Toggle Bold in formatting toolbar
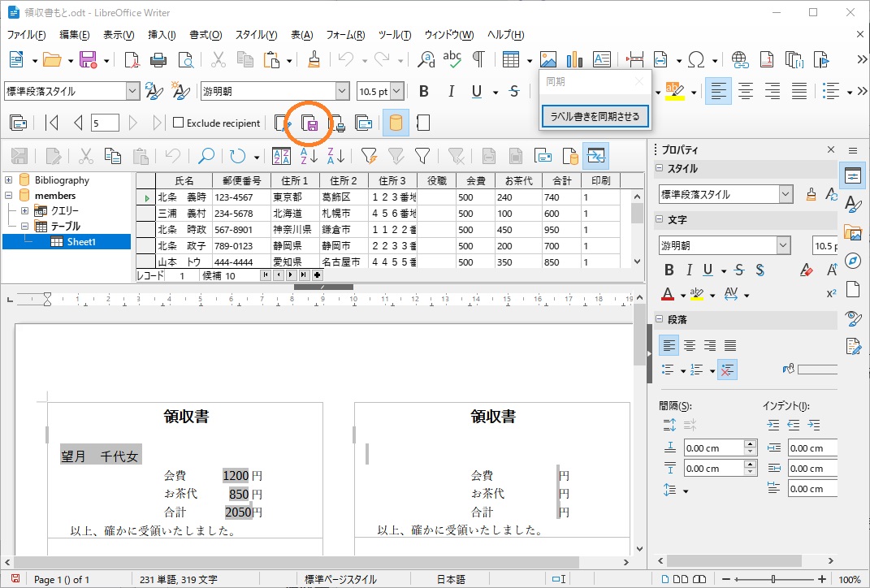The width and height of the screenshot is (870, 588). 424,92
